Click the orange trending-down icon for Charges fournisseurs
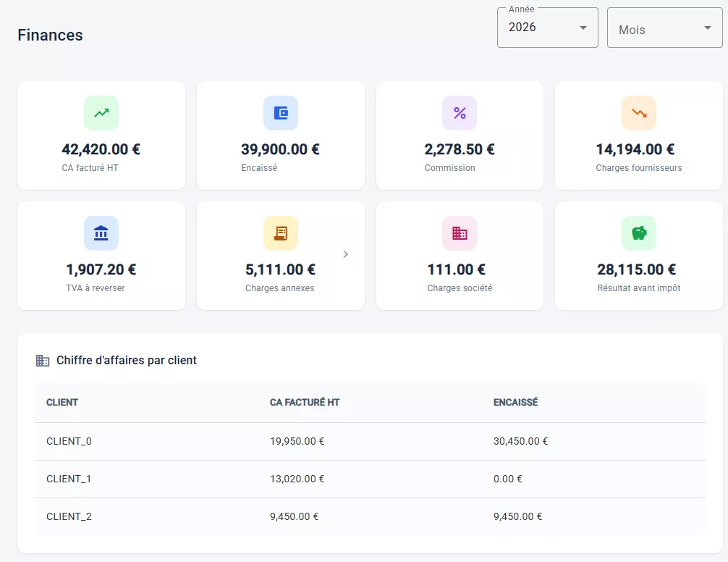 pos(639,113)
